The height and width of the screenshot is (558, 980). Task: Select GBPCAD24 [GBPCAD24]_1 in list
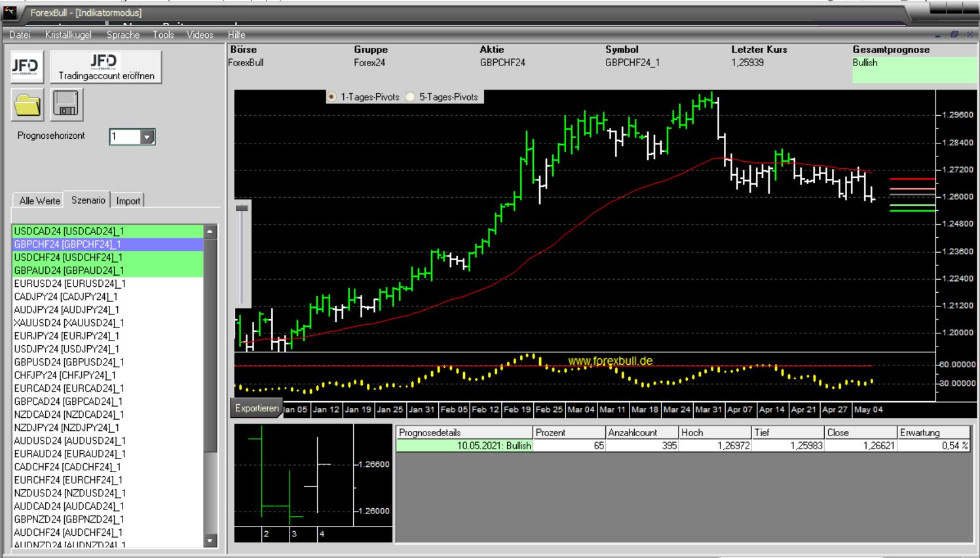coord(108,401)
